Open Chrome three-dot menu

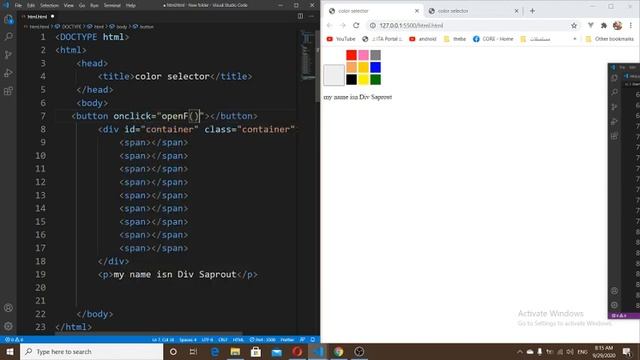point(631,25)
